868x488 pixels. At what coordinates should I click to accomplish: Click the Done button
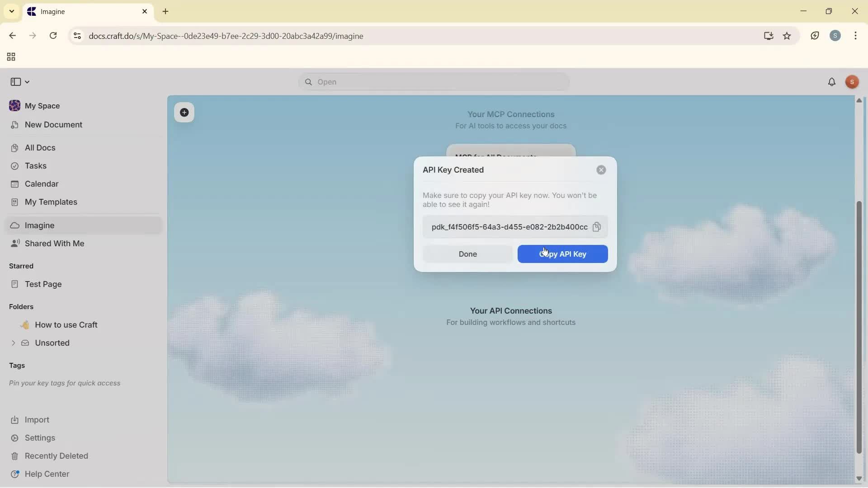click(x=467, y=254)
